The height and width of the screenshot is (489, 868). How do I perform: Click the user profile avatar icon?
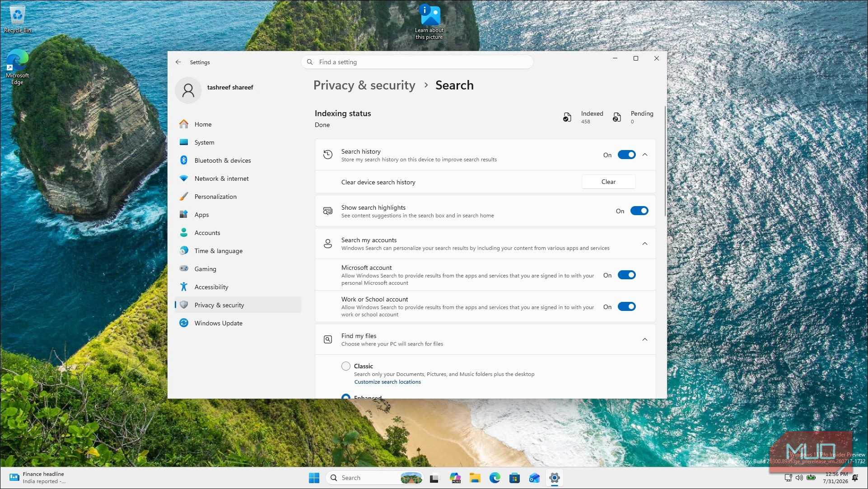pos(188,90)
